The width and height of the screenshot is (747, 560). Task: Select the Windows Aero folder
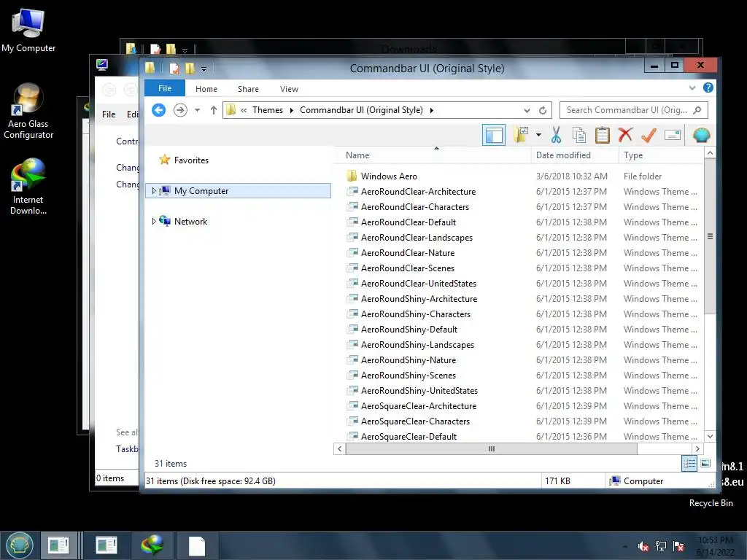389,176
